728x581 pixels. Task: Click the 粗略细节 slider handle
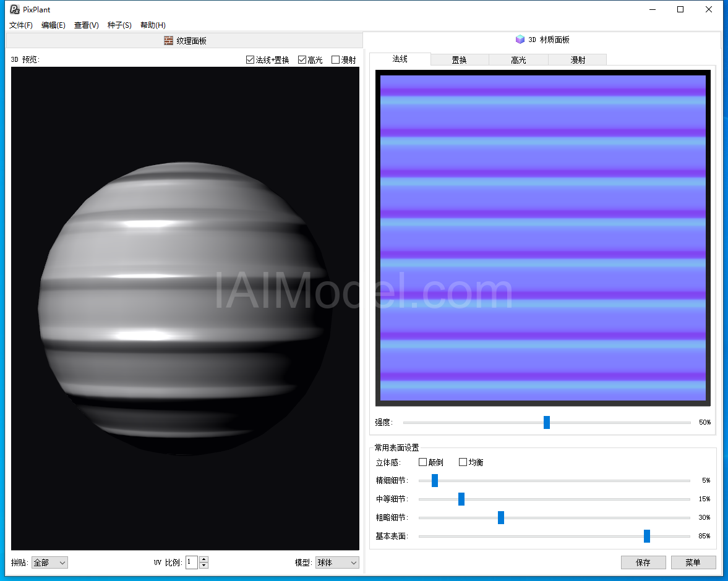(x=500, y=517)
